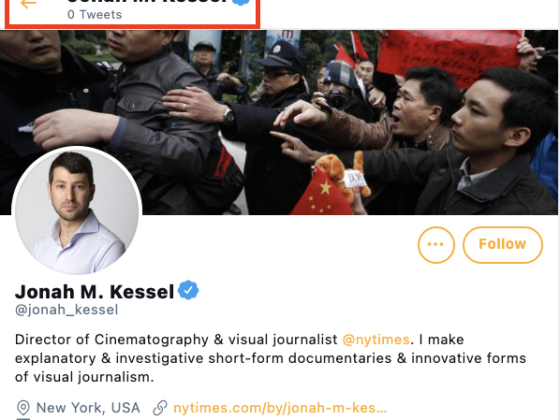The height and width of the screenshot is (420, 560).
Task: Open Jonah M. Kessel's profile avatar photo
Action: tap(77, 211)
